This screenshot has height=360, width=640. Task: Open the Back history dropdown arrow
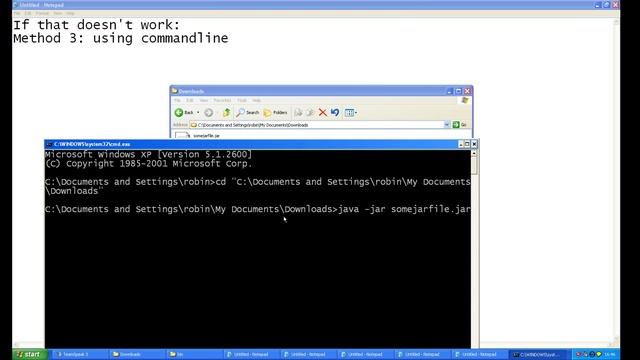pos(198,113)
